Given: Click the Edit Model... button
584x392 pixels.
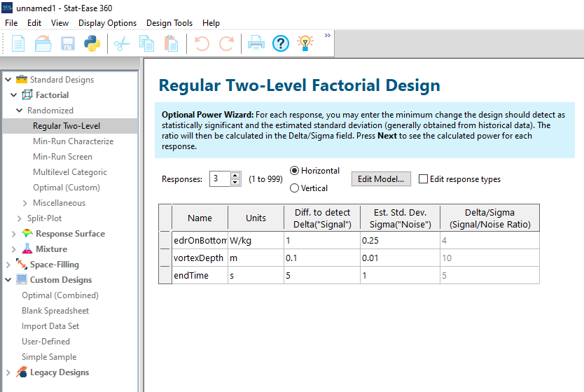Looking at the screenshot, I should point(381,179).
